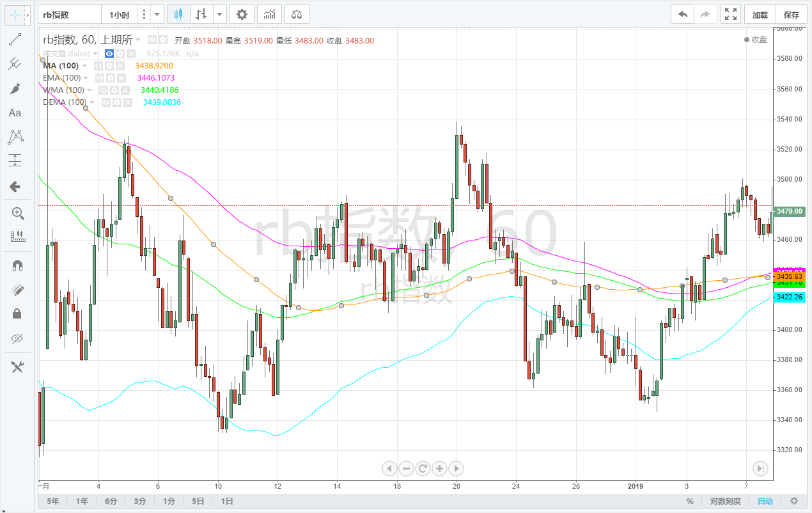The width and height of the screenshot is (812, 513).
Task: Expand the DEMA (100) legend dropdown
Action: tap(93, 102)
